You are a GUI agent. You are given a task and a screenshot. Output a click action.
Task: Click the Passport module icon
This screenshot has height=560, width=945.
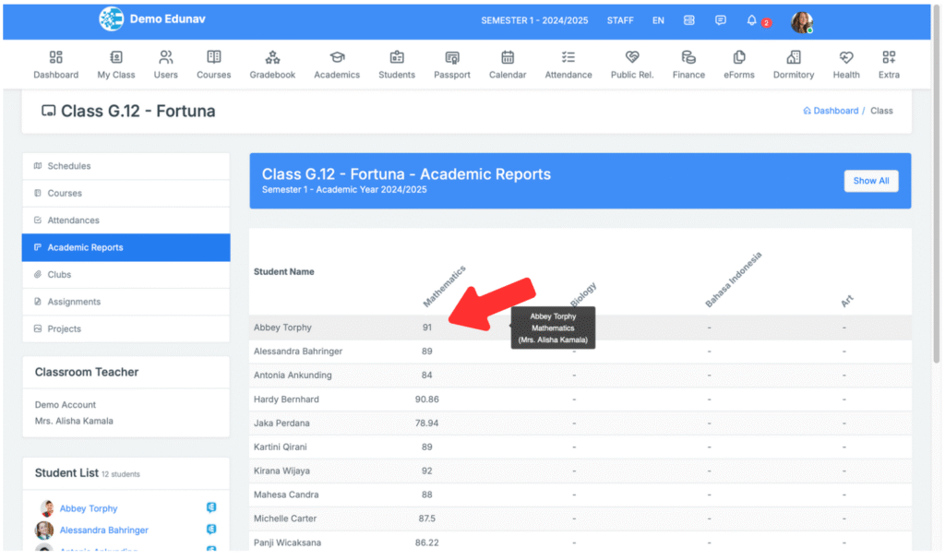pos(452,57)
